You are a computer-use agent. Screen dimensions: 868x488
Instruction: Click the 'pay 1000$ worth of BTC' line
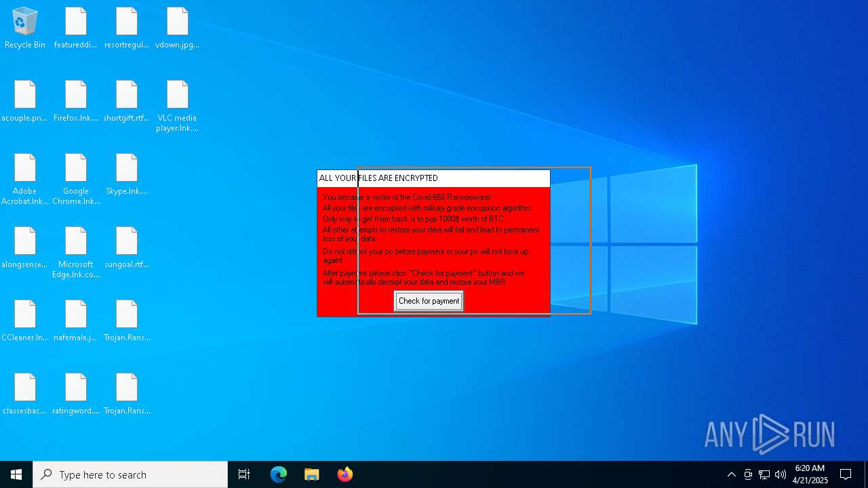(x=413, y=219)
